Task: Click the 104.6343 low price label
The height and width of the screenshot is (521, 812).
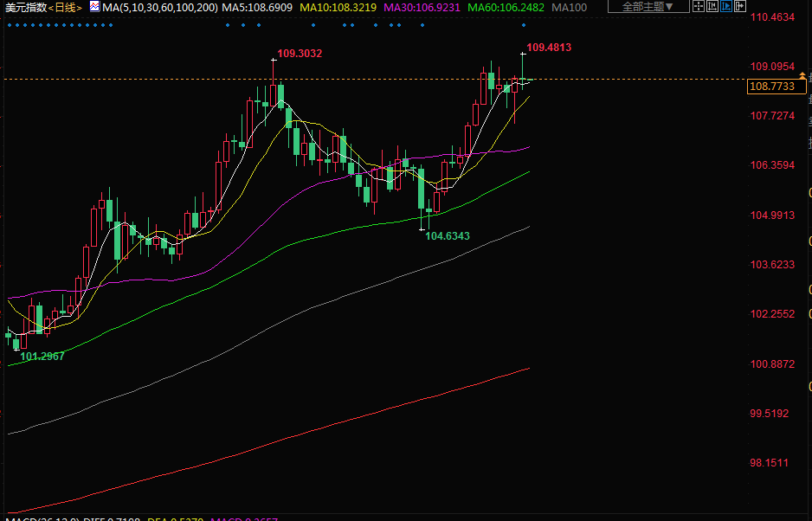Action: 448,235
